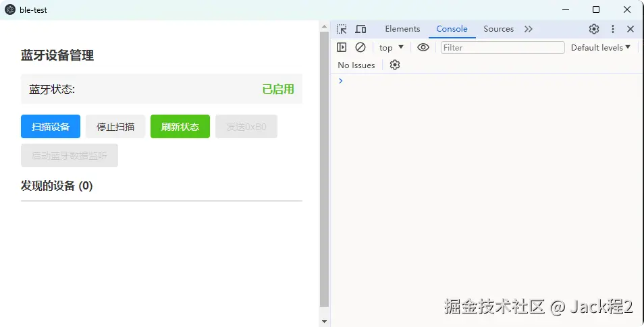This screenshot has height=327, width=644.
Task: Switch to the Sources tab
Action: pyautogui.click(x=499, y=29)
